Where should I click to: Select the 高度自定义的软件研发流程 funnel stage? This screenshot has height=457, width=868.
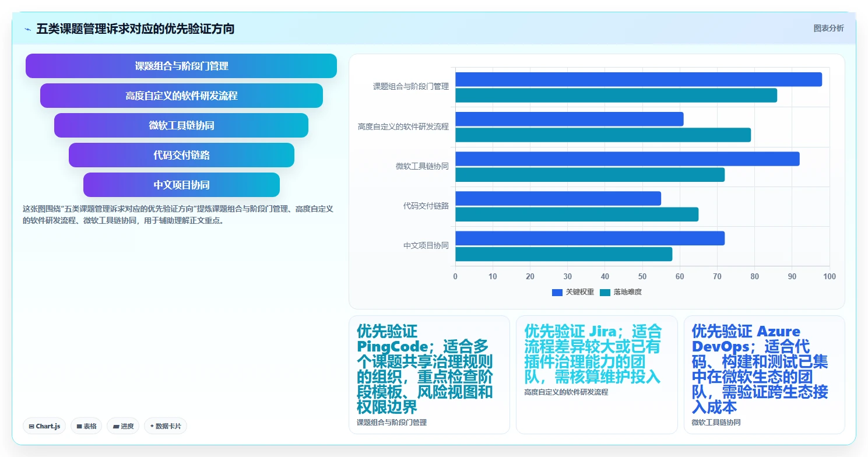[181, 96]
